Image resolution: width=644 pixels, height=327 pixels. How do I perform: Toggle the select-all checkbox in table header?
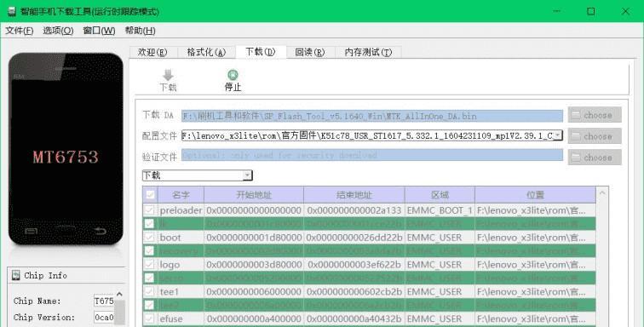pyautogui.click(x=150, y=195)
